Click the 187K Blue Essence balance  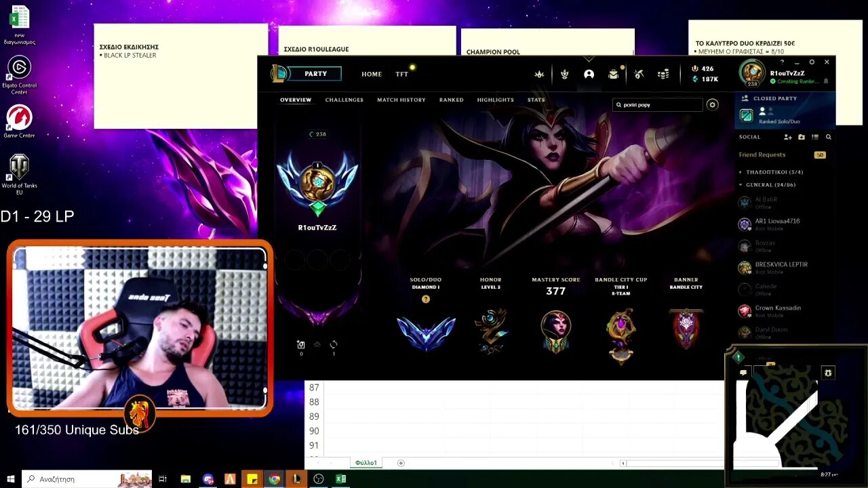tap(705, 79)
